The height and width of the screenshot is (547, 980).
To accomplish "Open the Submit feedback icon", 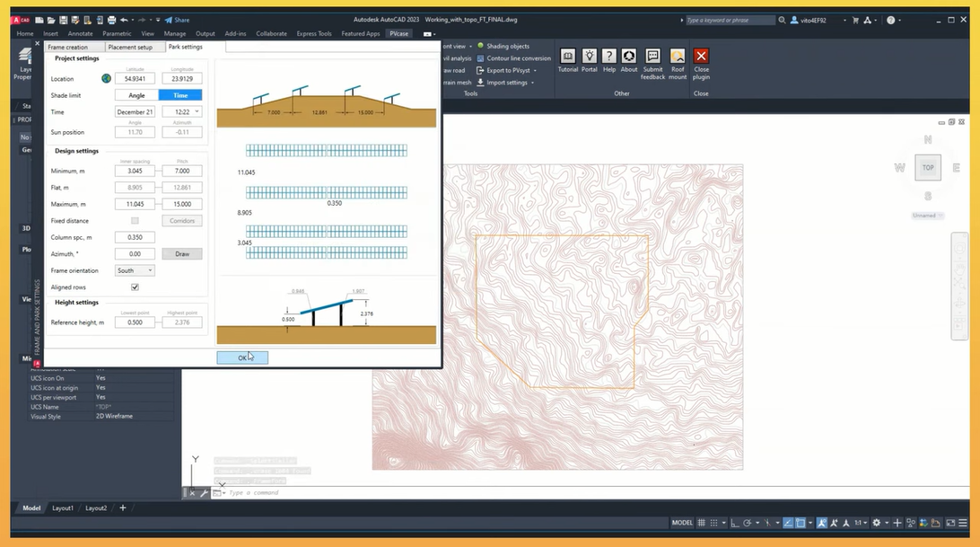I will point(652,57).
